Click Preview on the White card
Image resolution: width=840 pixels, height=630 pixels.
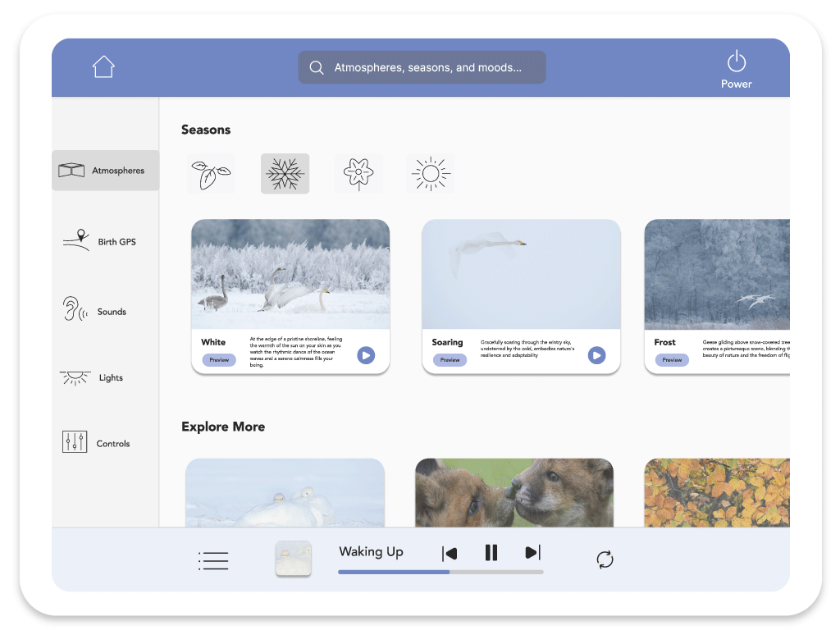(x=219, y=360)
